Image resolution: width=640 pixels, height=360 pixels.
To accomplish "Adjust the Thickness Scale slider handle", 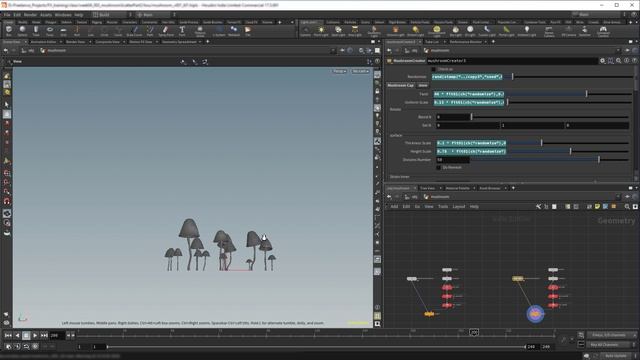I will [x=542, y=143].
